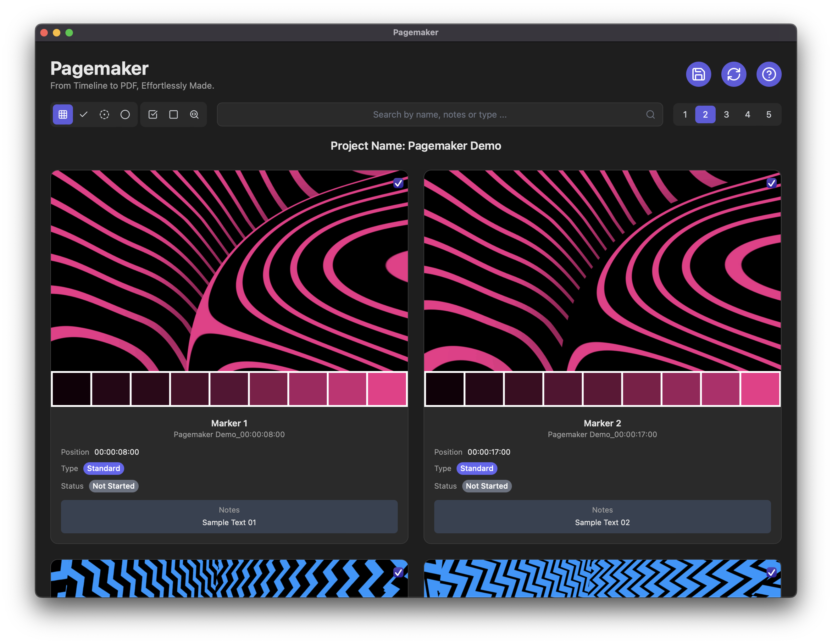Viewport: 832px width, 644px height.
Task: Click Not Started status badge on Marker 1
Action: point(114,486)
